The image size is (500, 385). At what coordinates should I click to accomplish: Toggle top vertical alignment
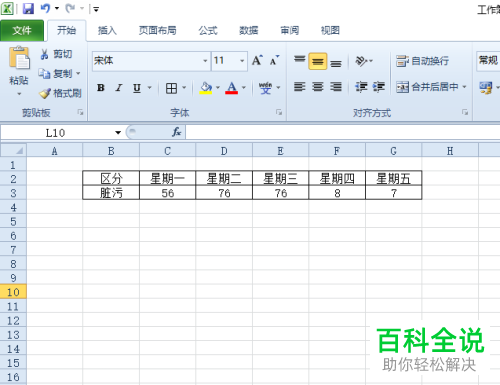(299, 61)
